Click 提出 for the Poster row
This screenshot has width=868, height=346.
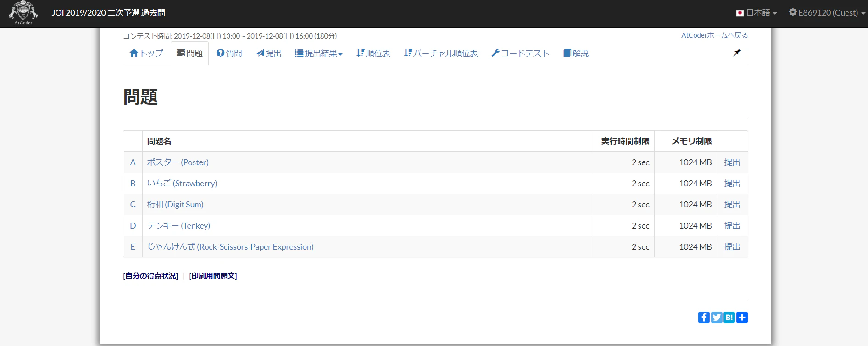coord(732,162)
